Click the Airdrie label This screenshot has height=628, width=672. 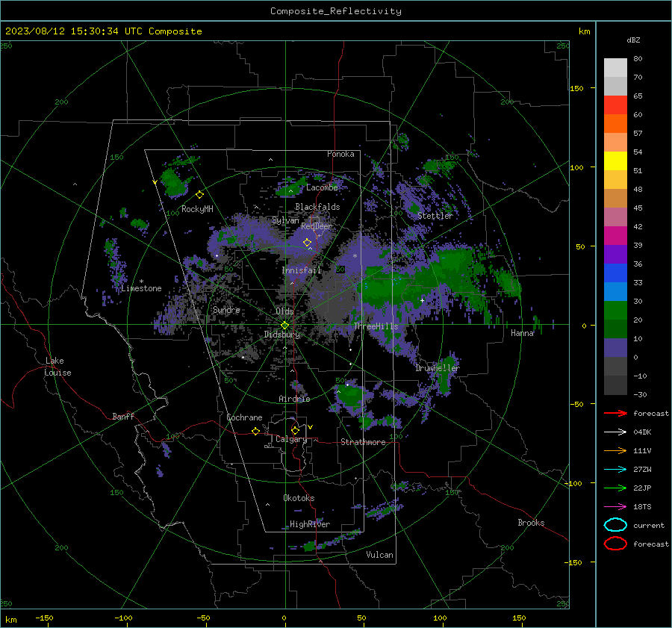click(294, 399)
